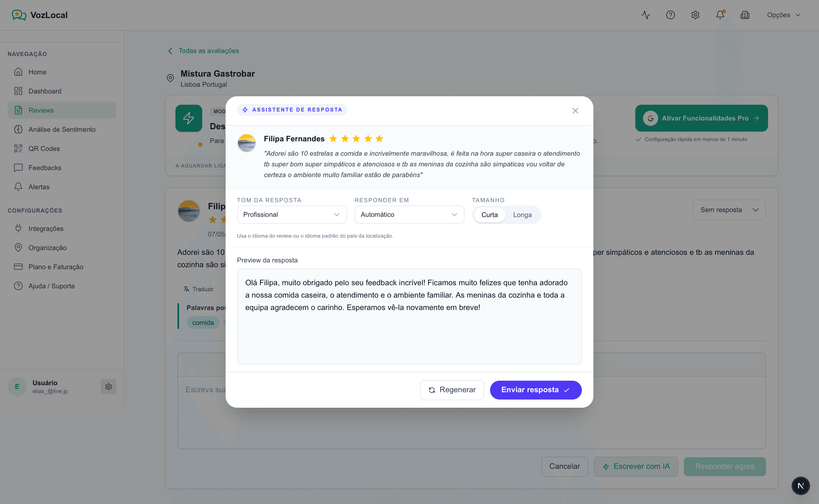Image resolution: width=819 pixels, height=504 pixels.
Task: Click Ativar Funcionalidades Pro button
Action: point(701,118)
